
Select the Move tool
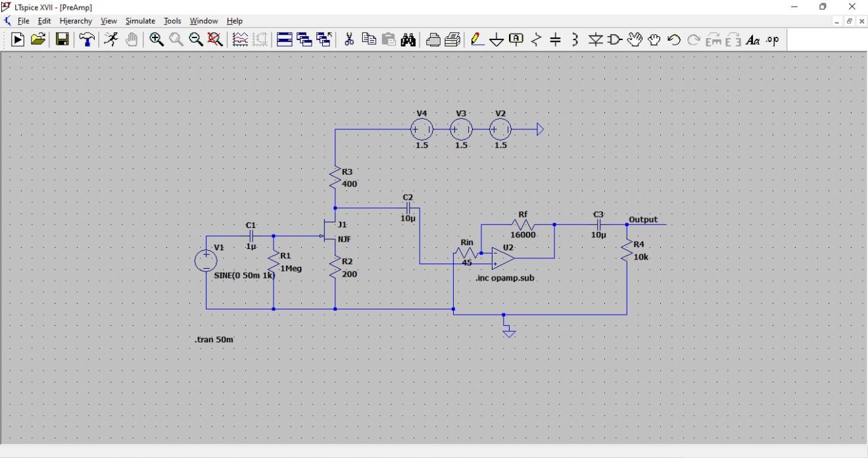(x=634, y=39)
